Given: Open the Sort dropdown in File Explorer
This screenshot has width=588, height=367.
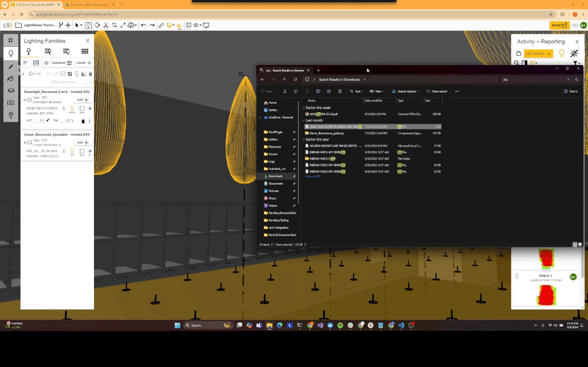Looking at the screenshot, I should tap(357, 91).
